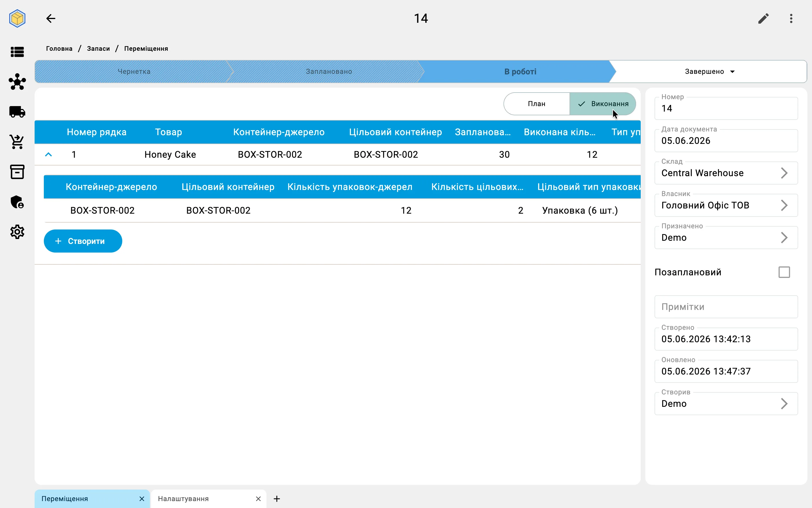Click the pencil edit icon

763,18
